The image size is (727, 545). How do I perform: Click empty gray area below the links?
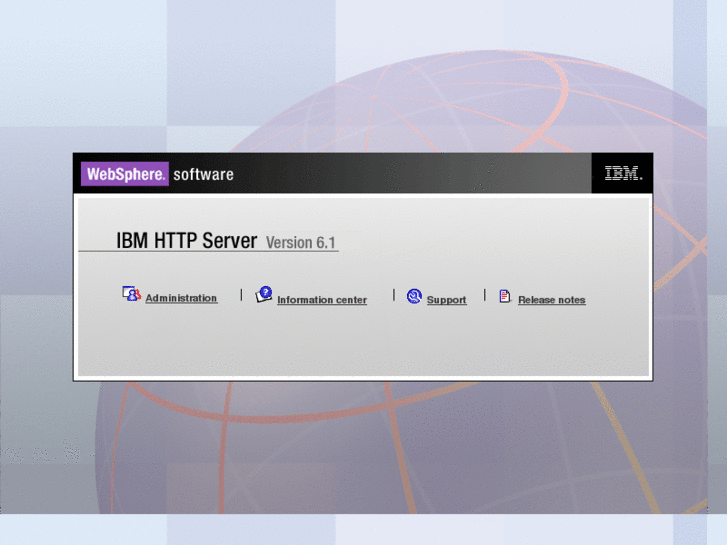point(360,345)
